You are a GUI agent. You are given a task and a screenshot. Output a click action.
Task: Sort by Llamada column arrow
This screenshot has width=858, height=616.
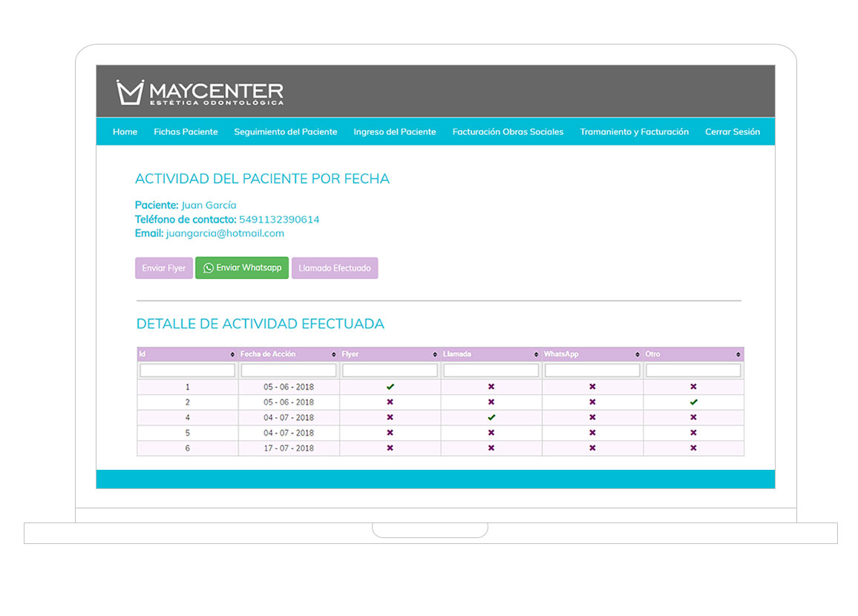[536, 355]
